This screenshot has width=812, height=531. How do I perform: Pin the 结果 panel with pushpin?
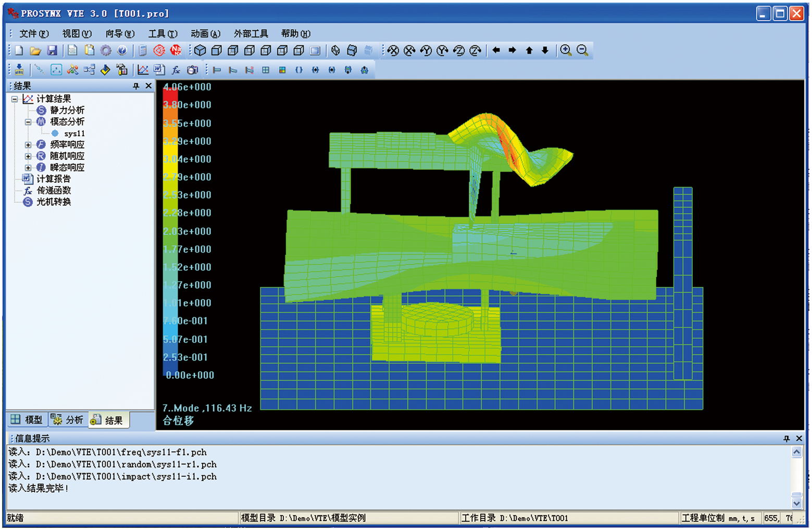(x=136, y=86)
